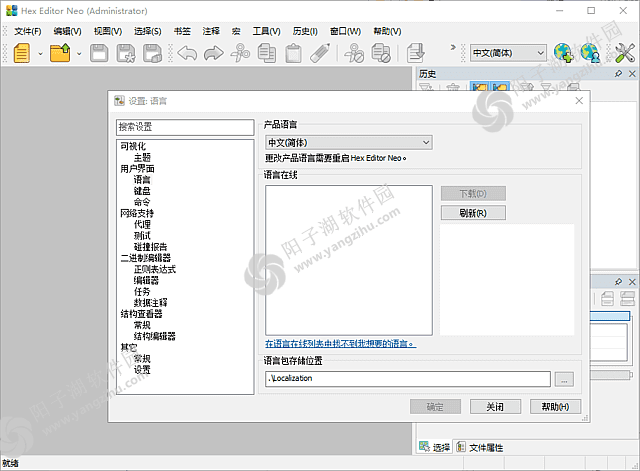Open the 产品语言 dropdown
The image size is (640, 471).
(x=349, y=142)
